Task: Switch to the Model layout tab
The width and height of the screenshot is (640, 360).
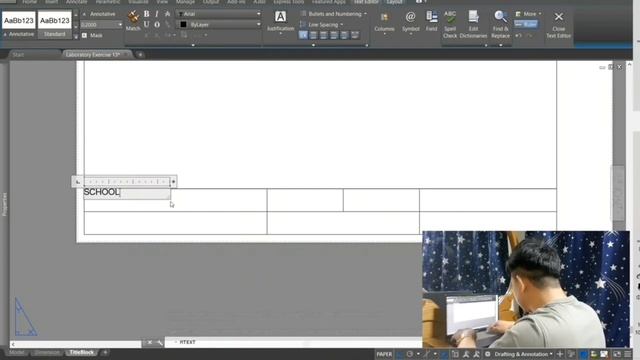Action: (x=17, y=353)
